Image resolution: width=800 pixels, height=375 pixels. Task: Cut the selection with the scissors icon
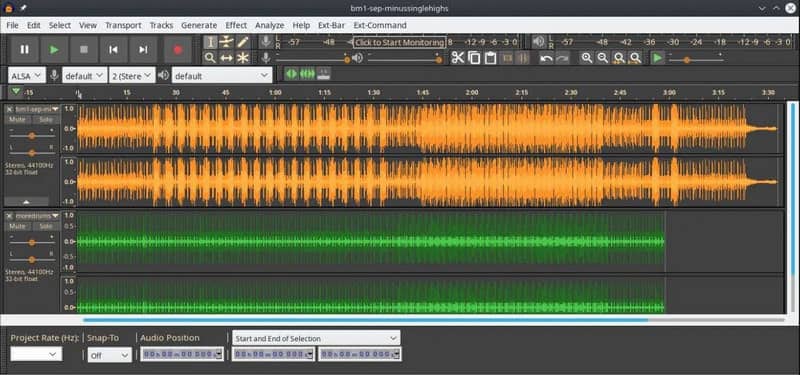point(457,58)
